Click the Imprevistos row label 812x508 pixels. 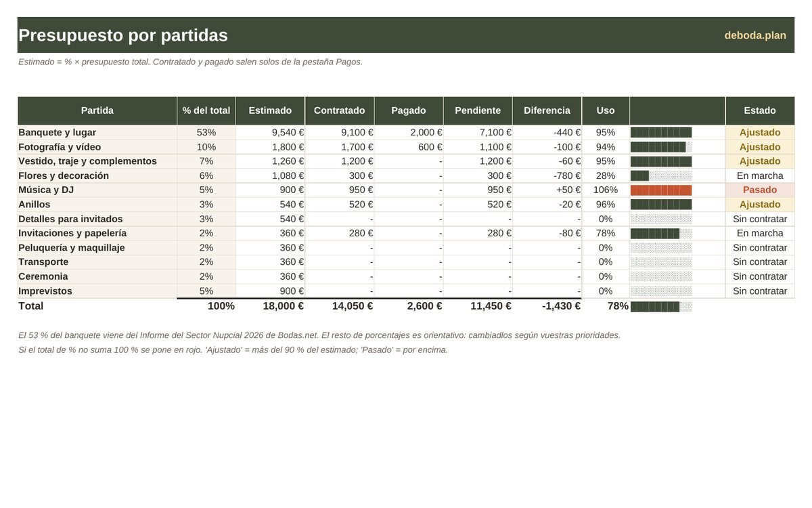coord(97,291)
